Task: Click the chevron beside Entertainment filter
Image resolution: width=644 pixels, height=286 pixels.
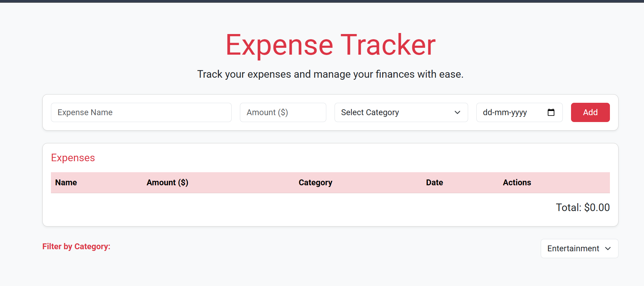Action: [x=608, y=249]
